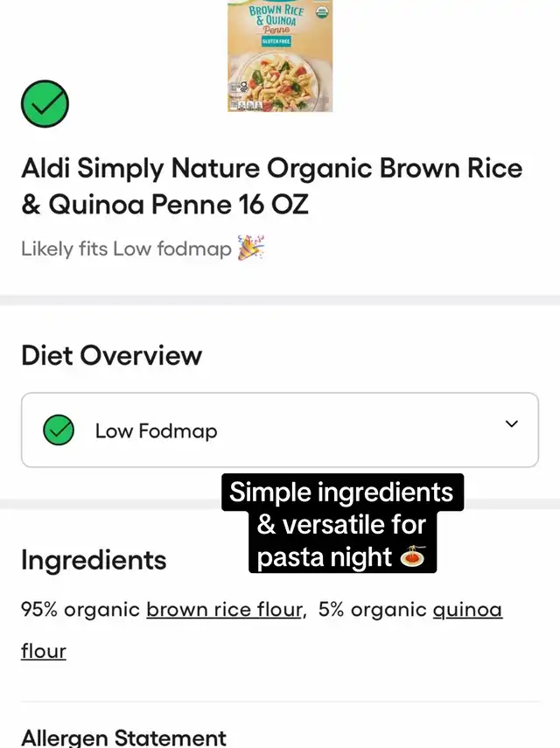This screenshot has width=560, height=748.
Task: Open the brown rice flour ingredient link
Action: 225,610
